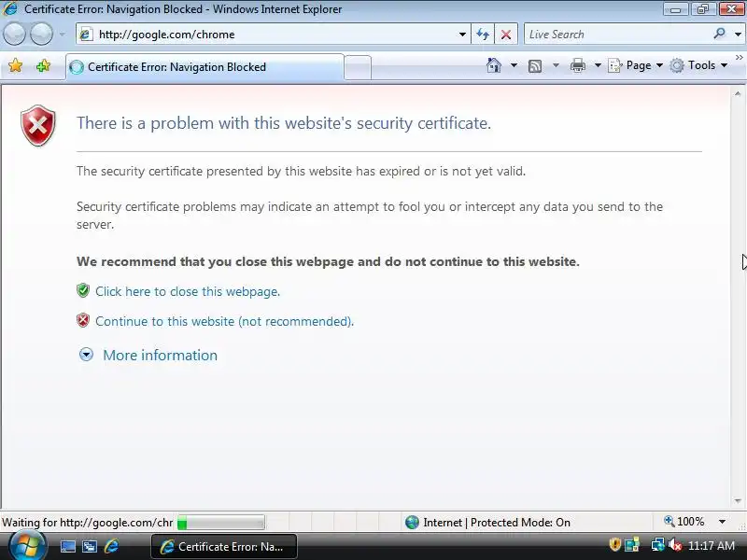Show more command bar items chevron
Screen dimensions: 747x560
coord(739,57)
